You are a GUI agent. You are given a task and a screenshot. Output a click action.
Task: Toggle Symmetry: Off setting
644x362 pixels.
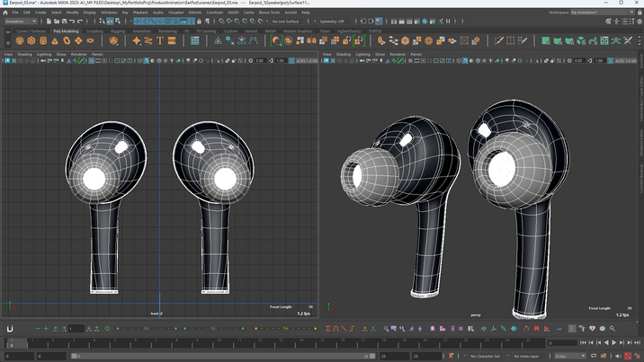click(x=333, y=22)
